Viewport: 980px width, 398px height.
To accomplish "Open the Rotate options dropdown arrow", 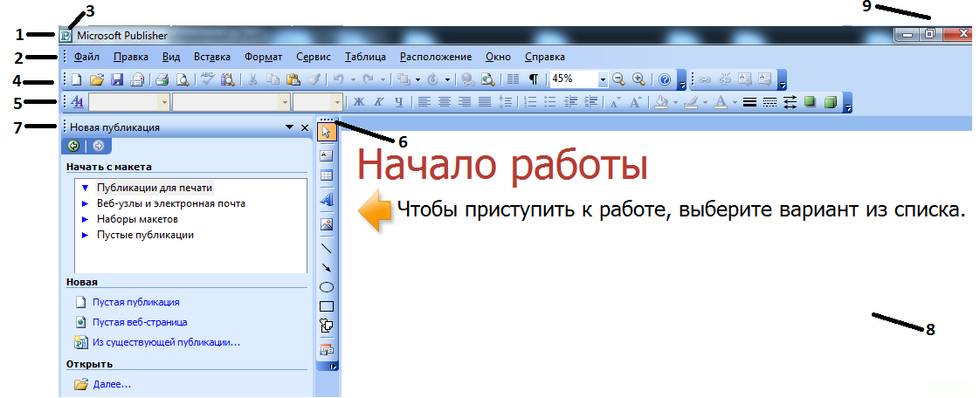I will [x=447, y=80].
